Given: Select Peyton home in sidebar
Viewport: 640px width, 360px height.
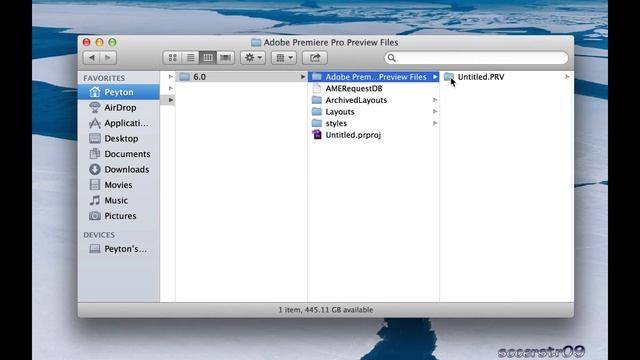Looking at the screenshot, I should pyautogui.click(x=119, y=92).
